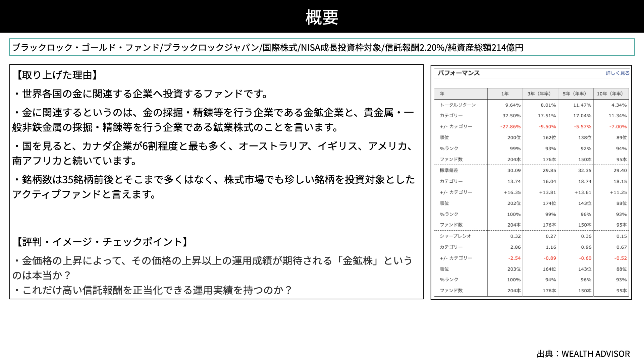Click the 29.85 standard deviation cell
This screenshot has height=362, width=644.
tap(549, 171)
